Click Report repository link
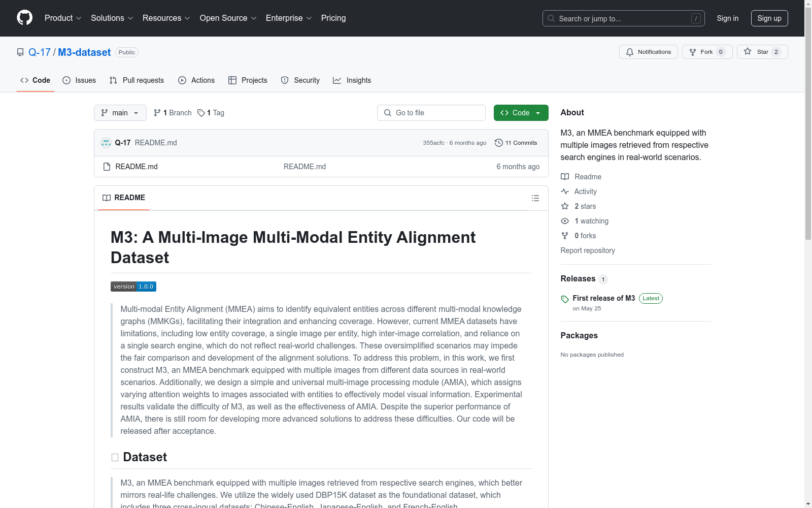812x508 pixels. pos(588,250)
